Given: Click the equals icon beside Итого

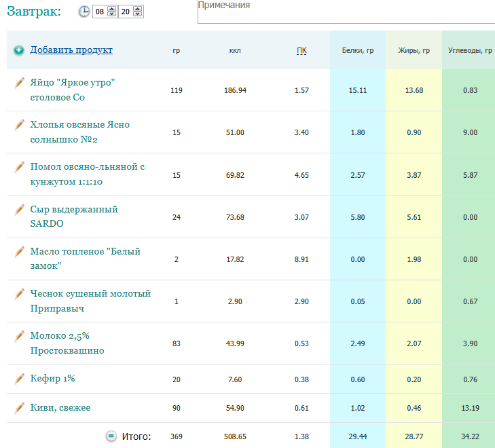Looking at the screenshot, I should pyautogui.click(x=111, y=436).
